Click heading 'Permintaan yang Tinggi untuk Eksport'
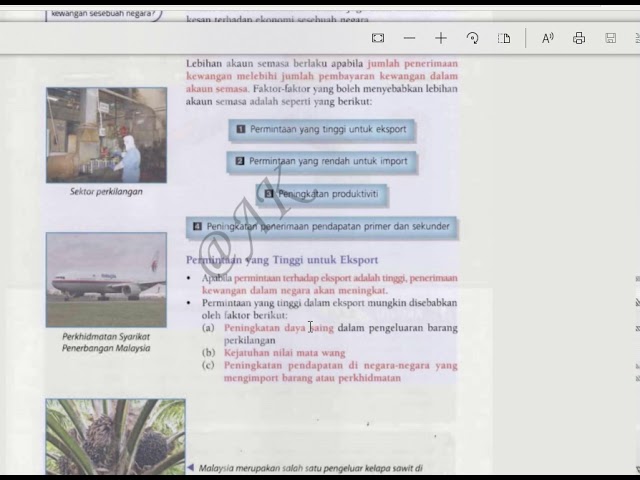640x480 pixels. [x=282, y=260]
